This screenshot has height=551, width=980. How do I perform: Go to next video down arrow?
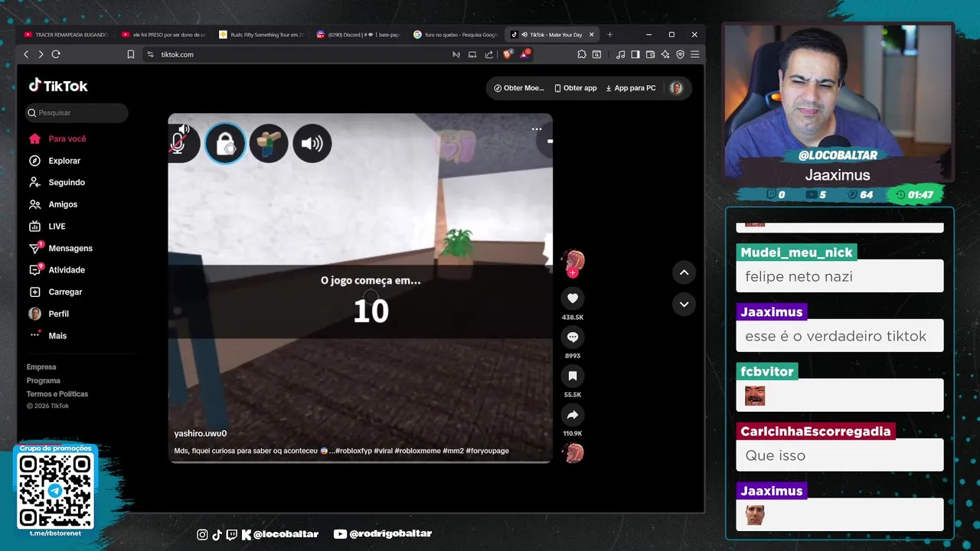[684, 304]
